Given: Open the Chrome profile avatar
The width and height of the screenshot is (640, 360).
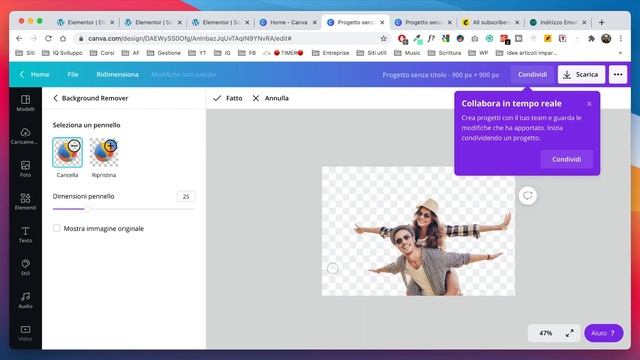Looking at the screenshot, I should pos(606,38).
